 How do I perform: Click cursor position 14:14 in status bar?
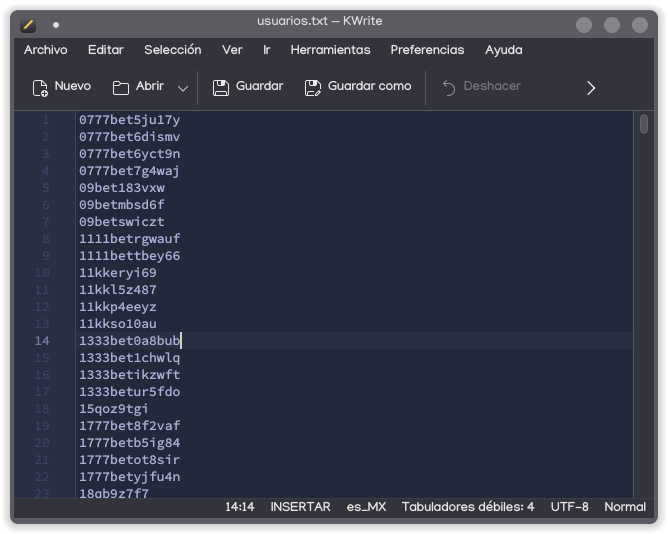(240, 507)
